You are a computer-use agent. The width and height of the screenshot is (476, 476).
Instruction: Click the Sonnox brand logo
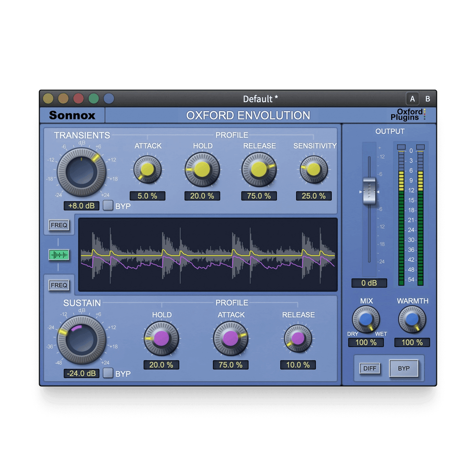(x=72, y=116)
